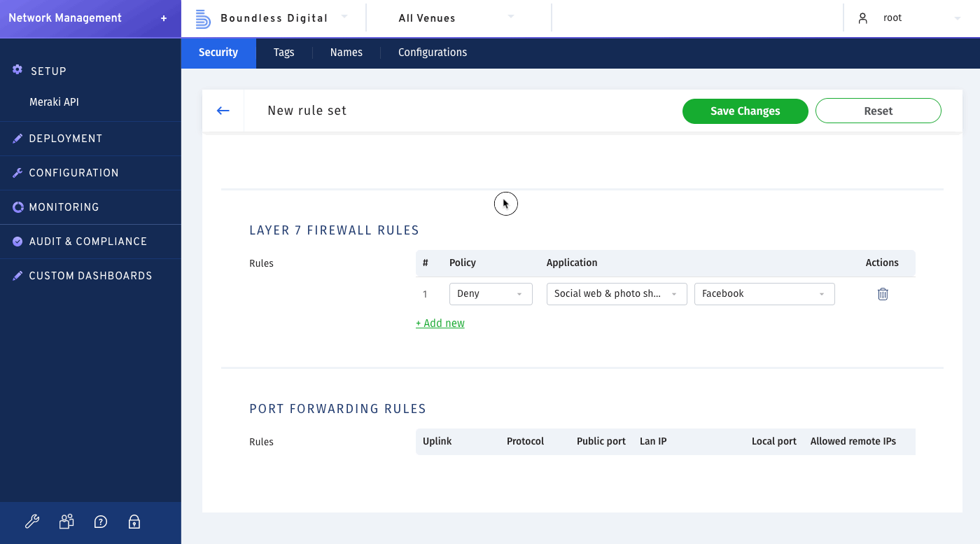The width and height of the screenshot is (980, 544).
Task: Expand the All Venues selector
Action: (x=456, y=18)
